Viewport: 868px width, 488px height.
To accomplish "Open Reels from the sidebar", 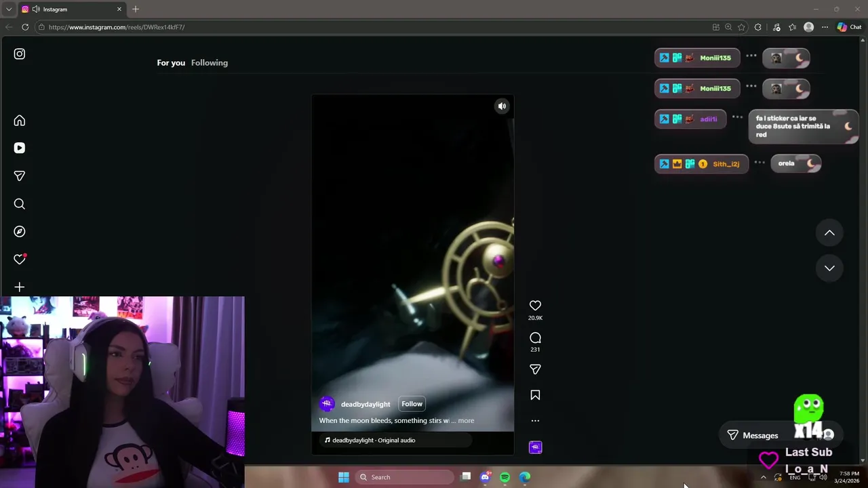I will pyautogui.click(x=20, y=148).
